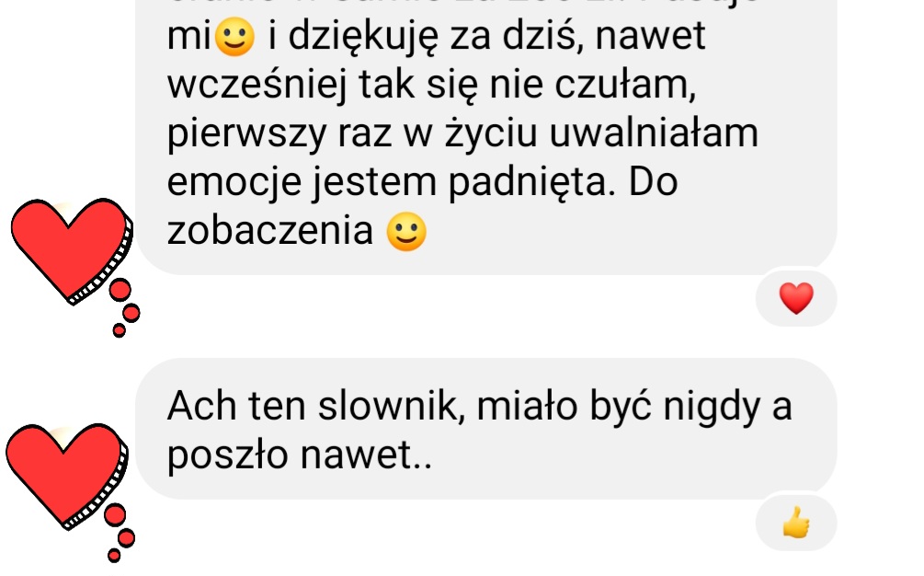This screenshot has width=924, height=576.
Task: Click smallest red dot below upper heart
Action: tap(119, 330)
